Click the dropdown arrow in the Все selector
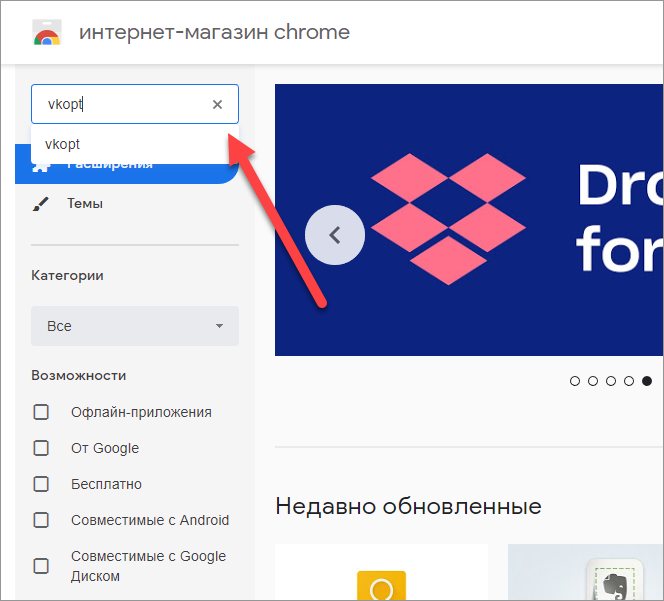The height and width of the screenshot is (601, 664). click(x=219, y=326)
